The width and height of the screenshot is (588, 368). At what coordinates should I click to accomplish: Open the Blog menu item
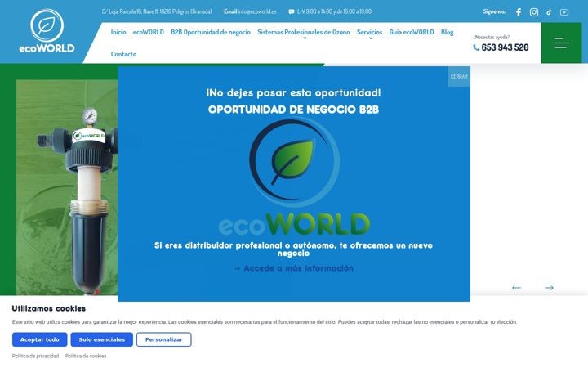[447, 32]
